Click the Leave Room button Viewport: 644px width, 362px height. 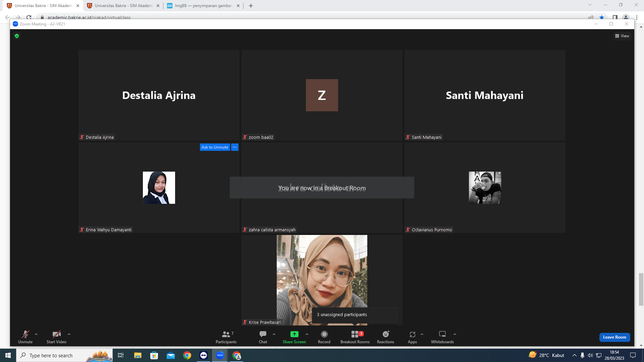[614, 337]
